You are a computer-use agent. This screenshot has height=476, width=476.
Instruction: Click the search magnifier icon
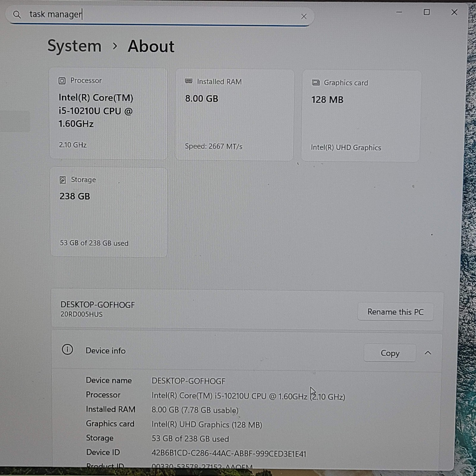[17, 15]
